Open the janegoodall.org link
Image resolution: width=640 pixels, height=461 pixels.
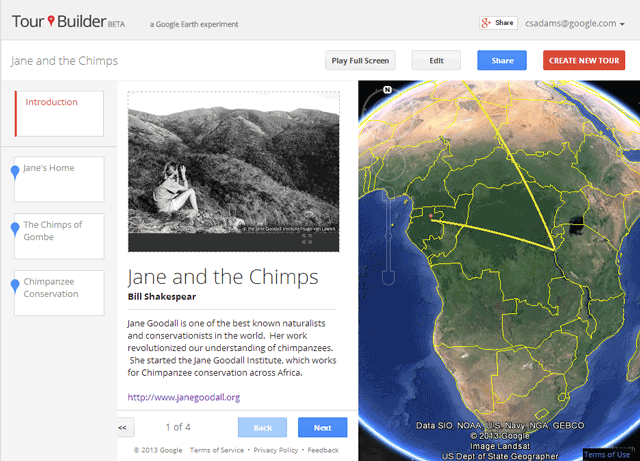tap(184, 397)
